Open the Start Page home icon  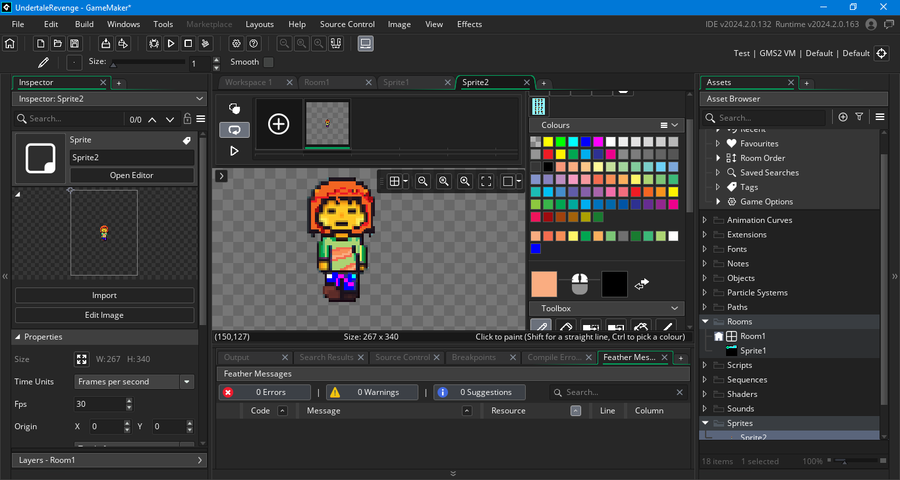click(10, 44)
